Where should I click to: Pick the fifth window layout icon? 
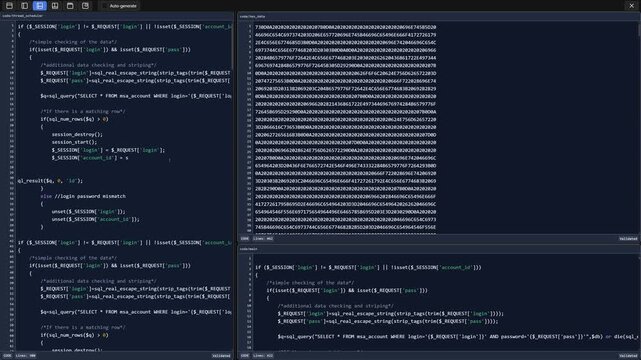click(x=70, y=6)
